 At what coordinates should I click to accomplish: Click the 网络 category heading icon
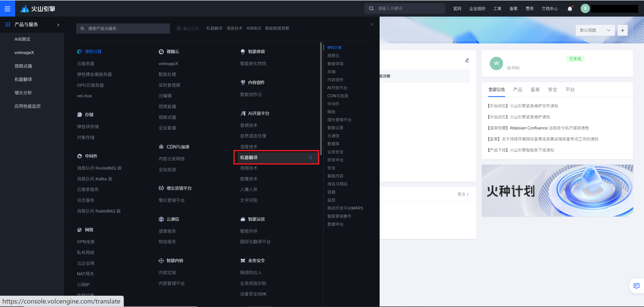tap(79, 230)
